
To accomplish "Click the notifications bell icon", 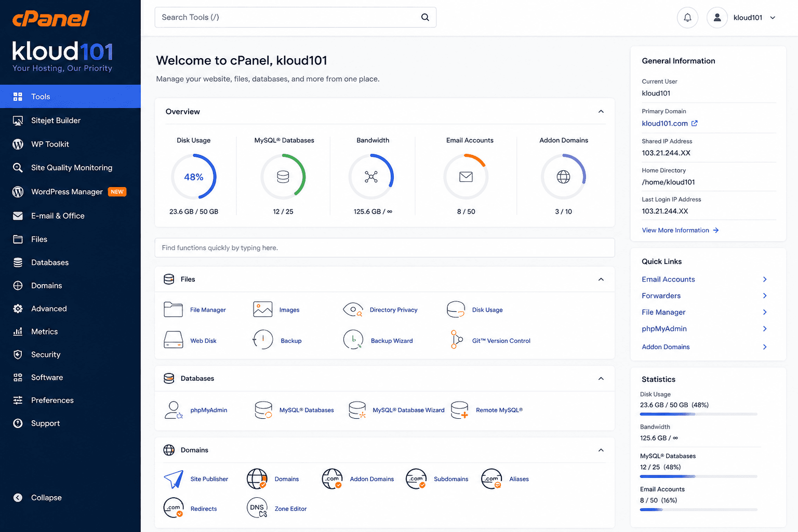I will [x=687, y=18].
